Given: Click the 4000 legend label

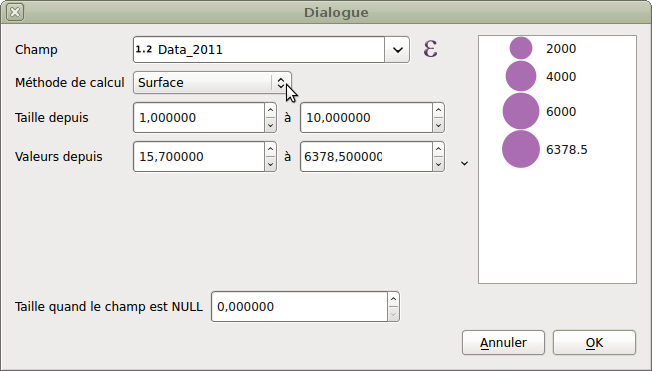Looking at the screenshot, I should point(561,77).
